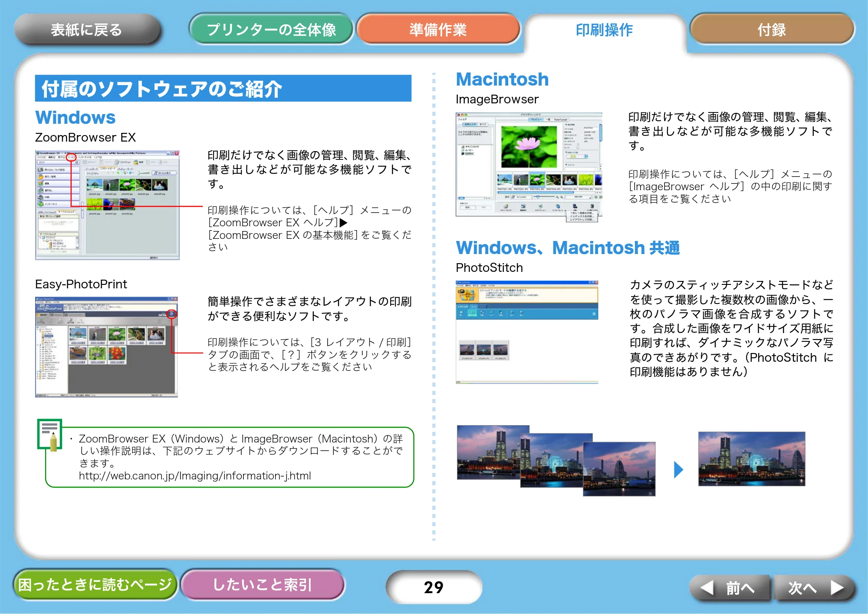The width and height of the screenshot is (868, 614).
Task: Click the Easy-PhotoPrint screenshot thumbnail
Action: coord(106,347)
